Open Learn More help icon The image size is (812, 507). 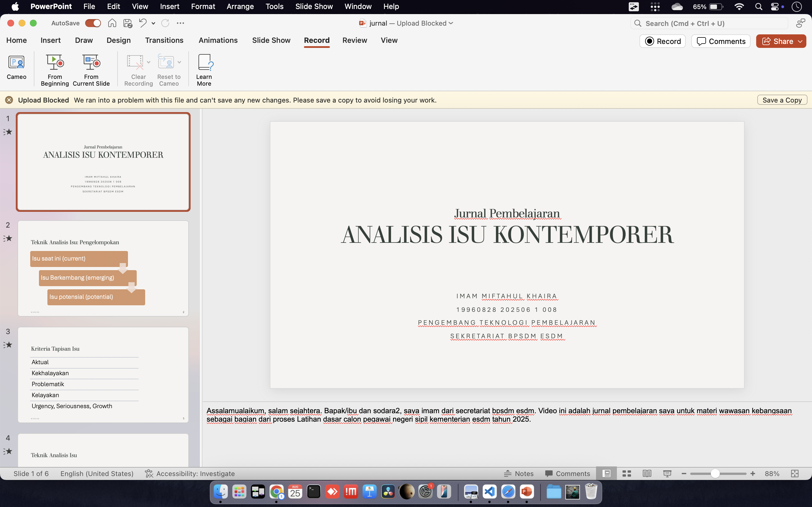click(204, 62)
